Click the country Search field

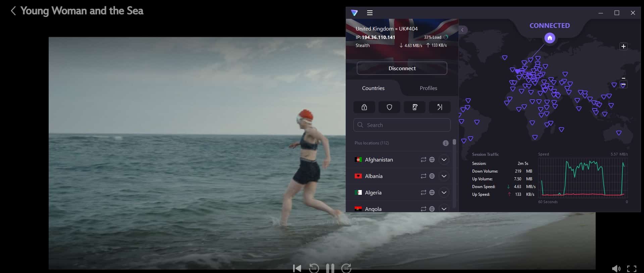point(402,125)
